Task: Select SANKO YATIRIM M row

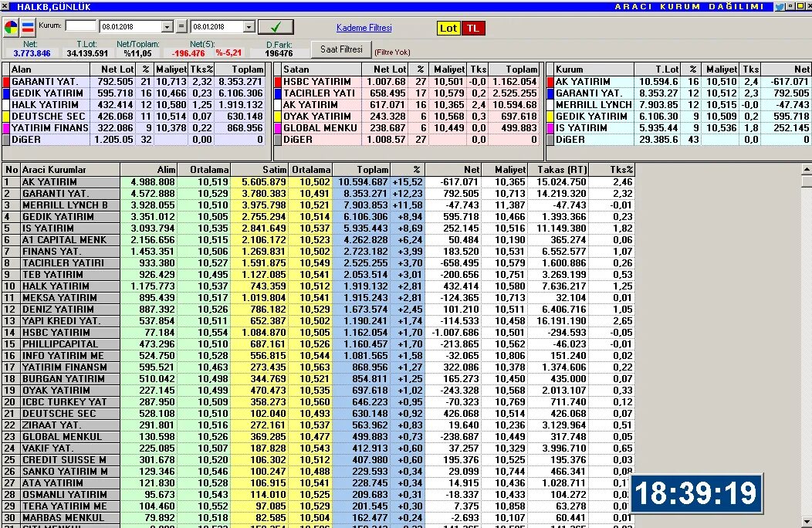Action: tap(319, 472)
